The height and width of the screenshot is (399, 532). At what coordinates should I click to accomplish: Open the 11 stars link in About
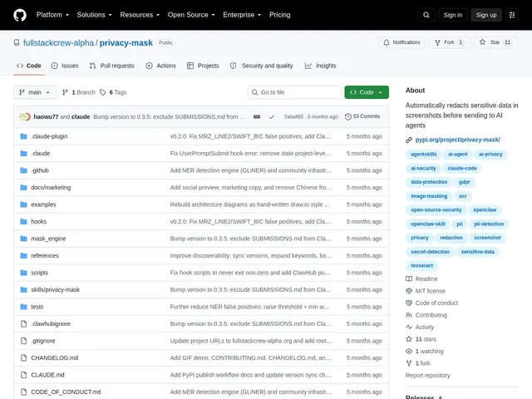pos(426,339)
